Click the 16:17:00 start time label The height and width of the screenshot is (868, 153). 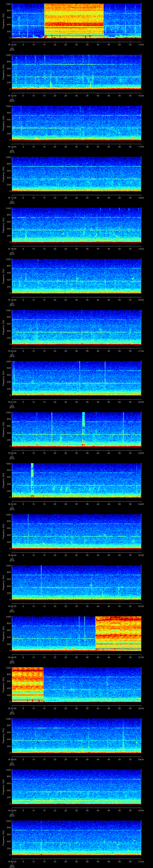pos(12,198)
